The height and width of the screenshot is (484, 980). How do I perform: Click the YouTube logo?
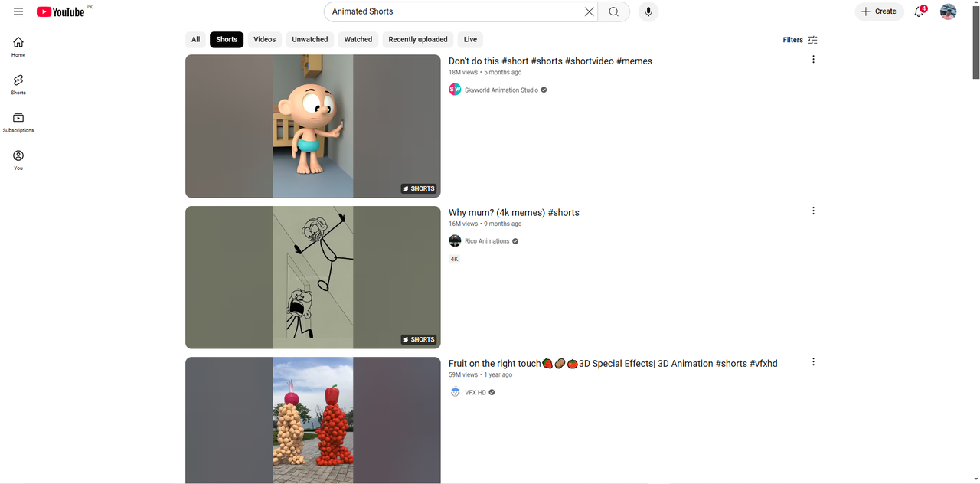pos(60,11)
